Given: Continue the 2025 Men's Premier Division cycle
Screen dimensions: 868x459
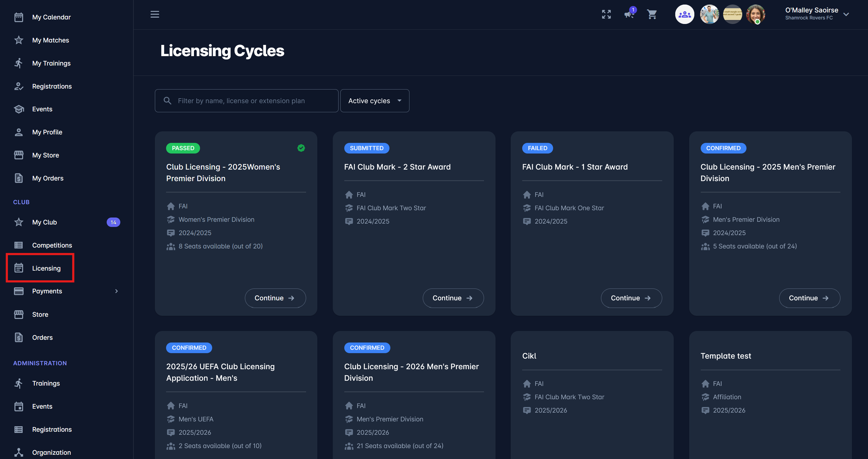Looking at the screenshot, I should 809,298.
